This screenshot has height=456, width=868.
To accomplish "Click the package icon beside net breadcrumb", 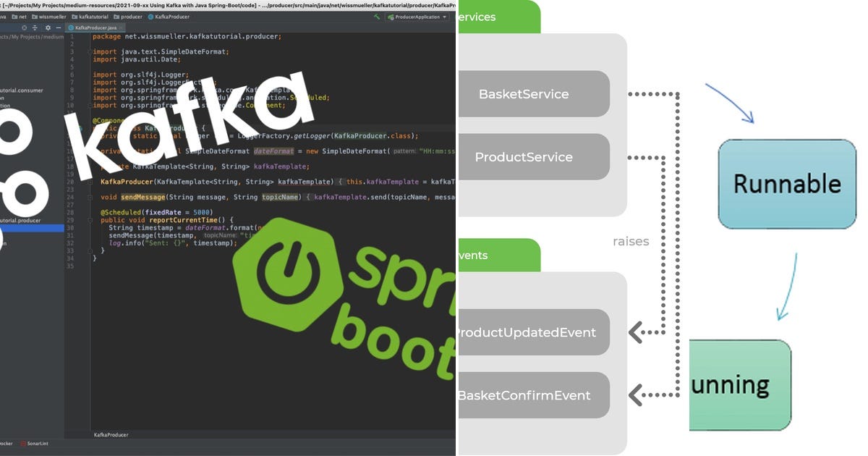I will click(15, 16).
